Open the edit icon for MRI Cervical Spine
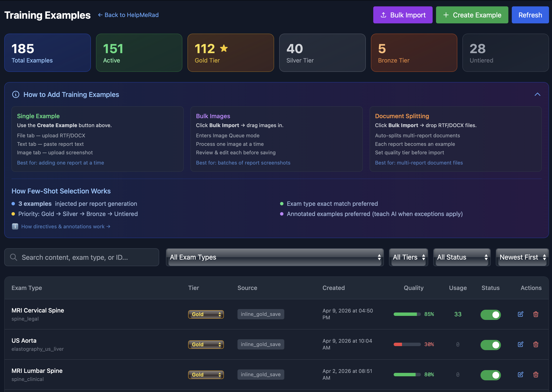 [520, 314]
